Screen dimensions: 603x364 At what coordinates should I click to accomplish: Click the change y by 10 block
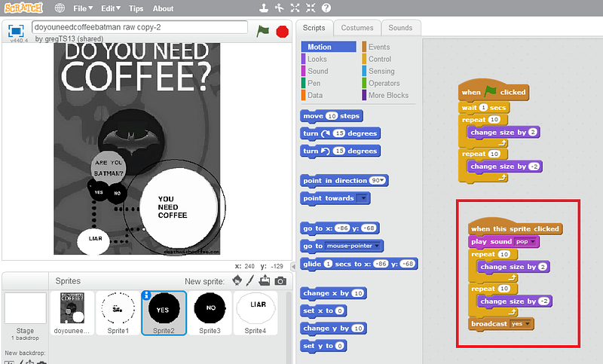pyautogui.click(x=333, y=329)
